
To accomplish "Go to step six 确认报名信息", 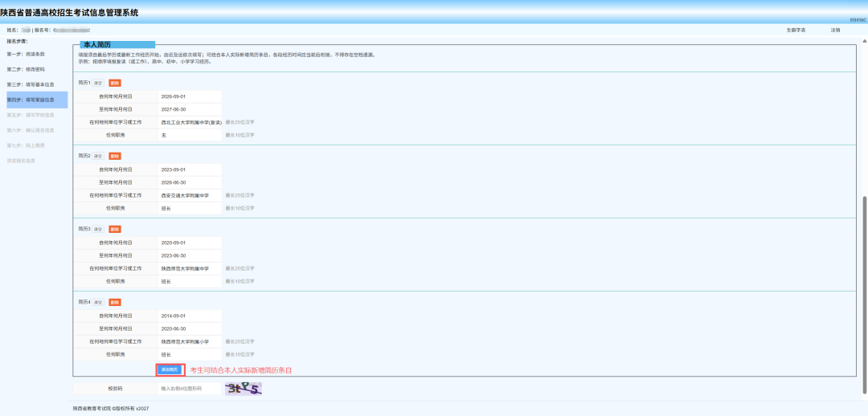I will [31, 131].
